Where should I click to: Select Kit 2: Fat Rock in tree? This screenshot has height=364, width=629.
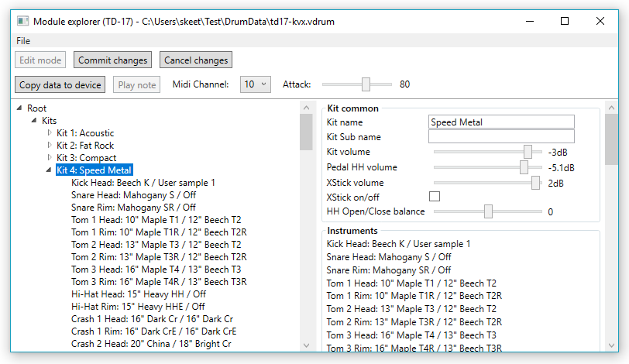[x=85, y=146]
